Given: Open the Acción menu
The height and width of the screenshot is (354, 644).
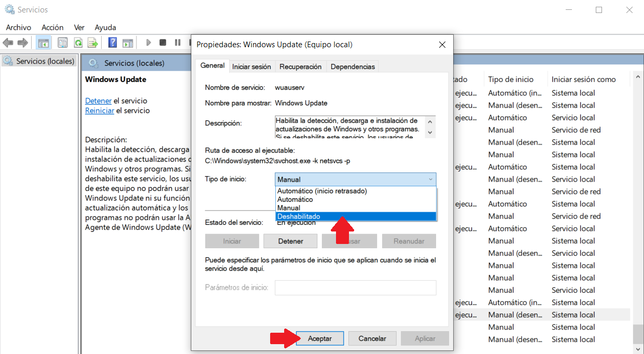Looking at the screenshot, I should pos(52,27).
